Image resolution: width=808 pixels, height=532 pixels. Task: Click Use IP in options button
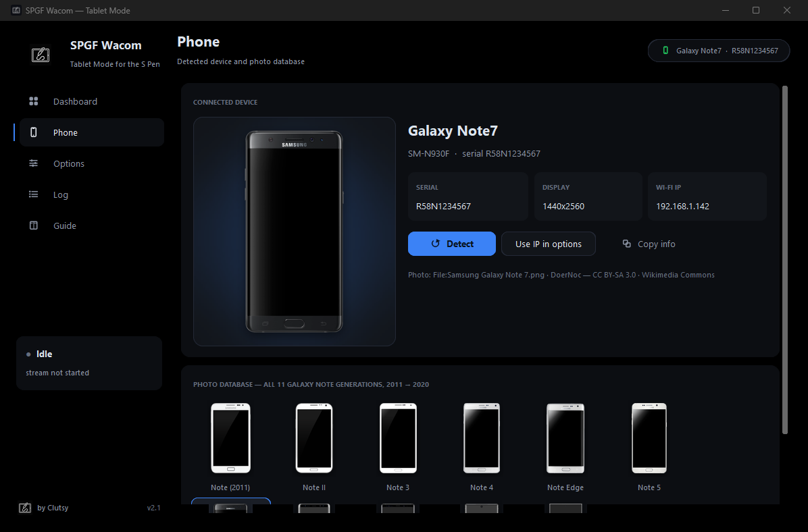549,244
